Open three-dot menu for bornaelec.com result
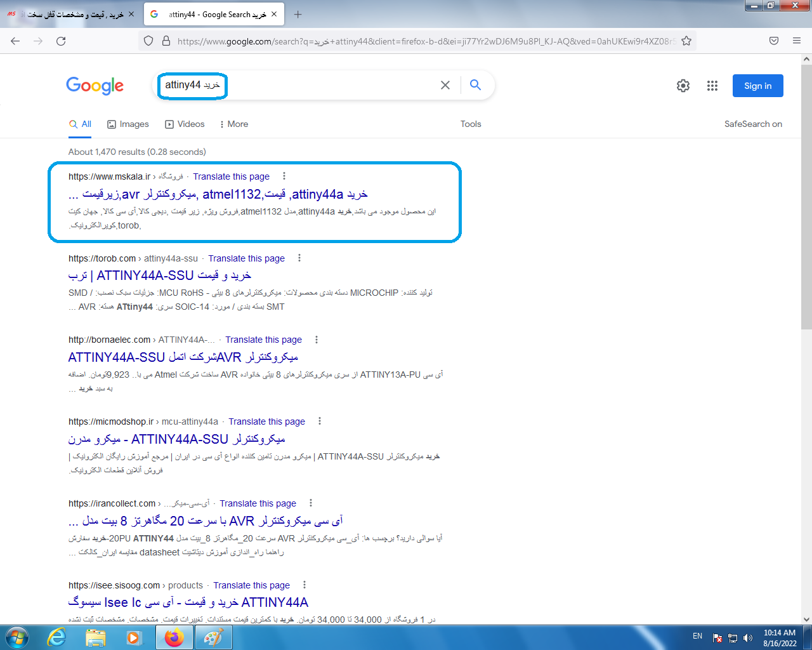Image resolution: width=812 pixels, height=650 pixels. coord(317,340)
